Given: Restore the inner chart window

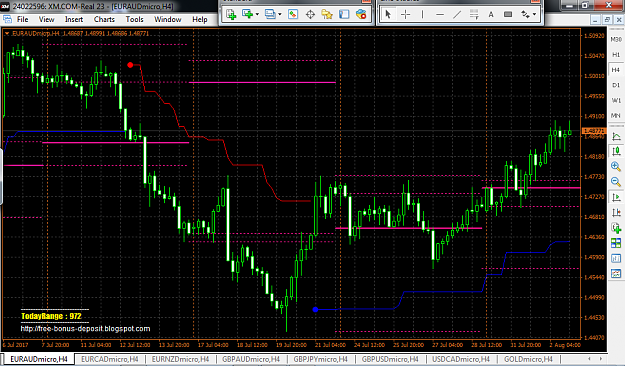Looking at the screenshot, I should [607, 20].
